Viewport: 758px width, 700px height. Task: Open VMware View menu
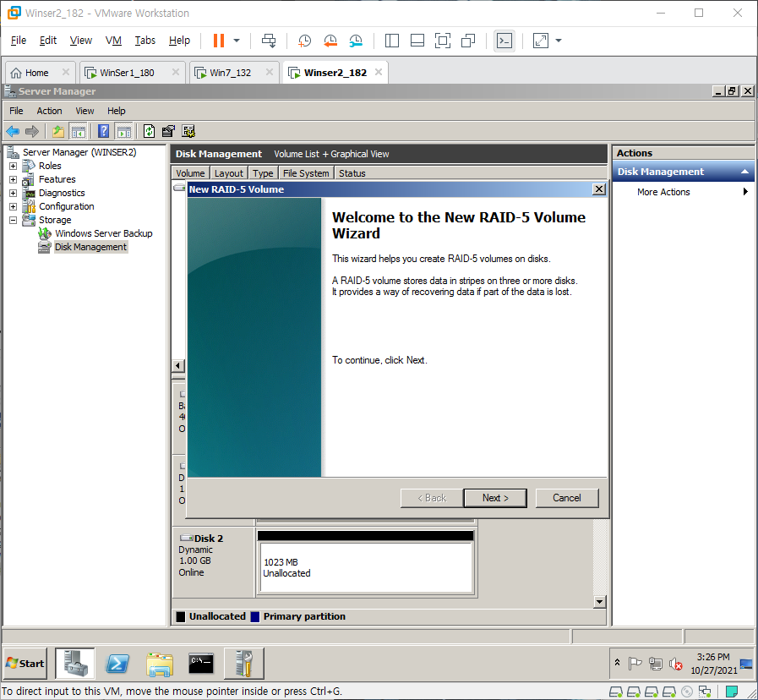tap(81, 40)
